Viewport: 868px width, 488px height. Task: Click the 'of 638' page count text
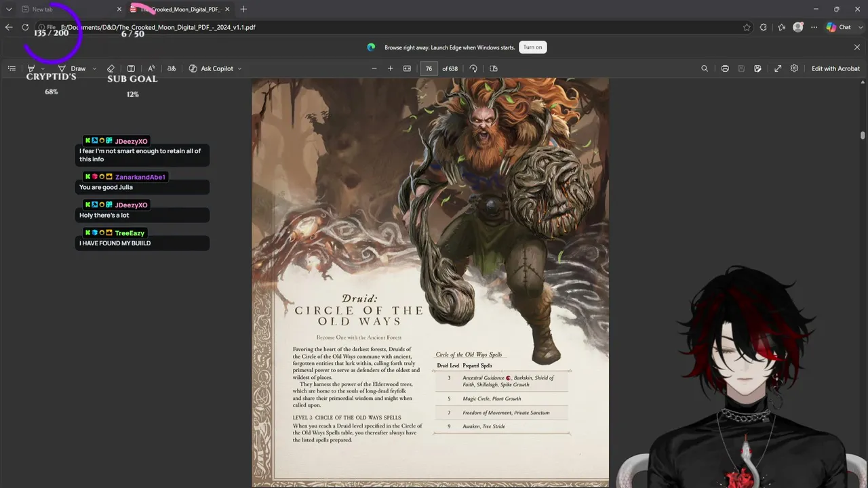(450, 68)
